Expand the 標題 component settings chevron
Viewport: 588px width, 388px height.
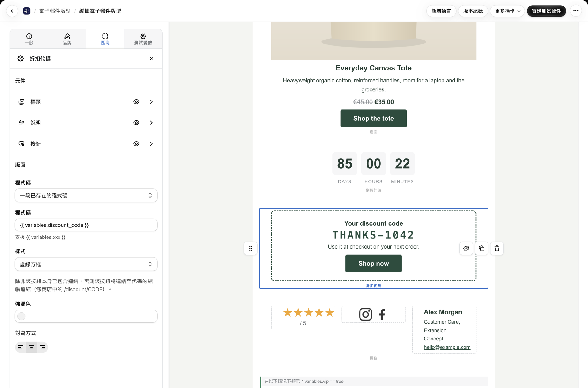[151, 102]
